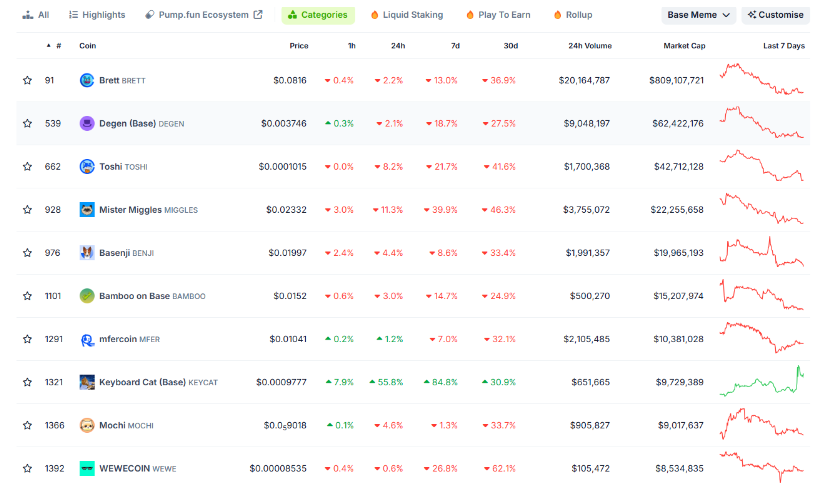Click Keyboard Cat 24h change 55.8%
The width and height of the screenshot is (821, 486).
click(x=386, y=382)
